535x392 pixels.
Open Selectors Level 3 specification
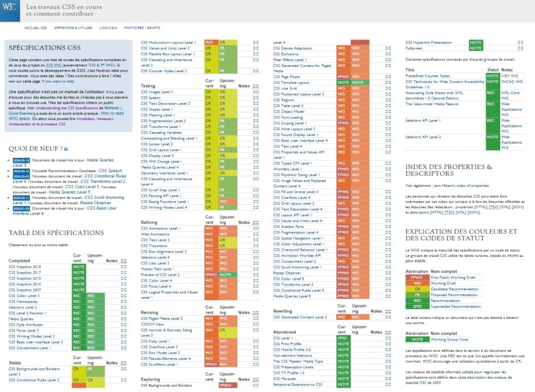click(23, 308)
